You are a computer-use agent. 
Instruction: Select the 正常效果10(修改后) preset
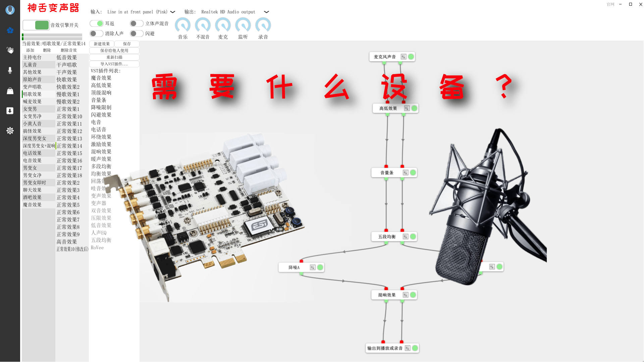72,249
